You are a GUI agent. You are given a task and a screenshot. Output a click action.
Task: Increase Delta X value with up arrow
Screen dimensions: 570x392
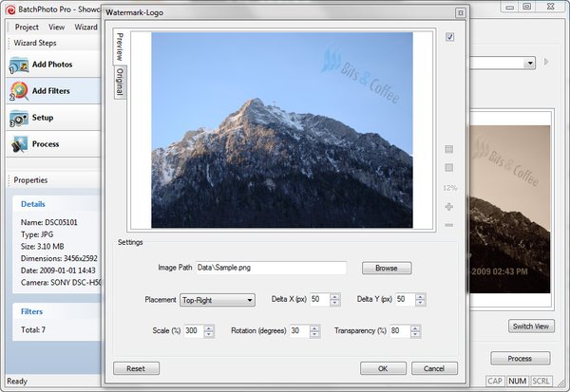(x=334, y=296)
